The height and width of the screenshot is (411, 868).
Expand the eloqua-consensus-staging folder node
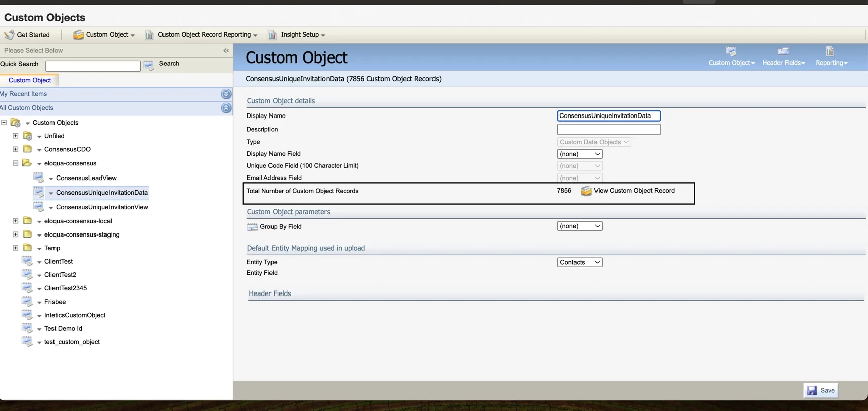pos(16,234)
